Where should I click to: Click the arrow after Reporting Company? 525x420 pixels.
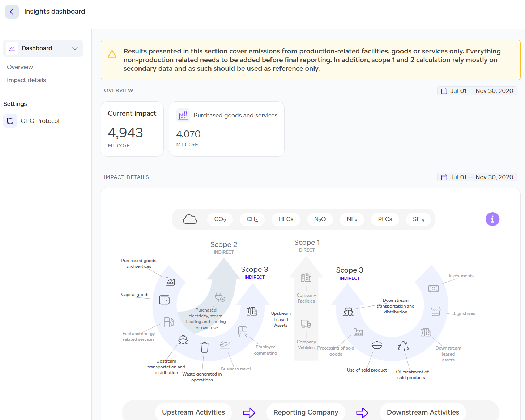pyautogui.click(x=362, y=412)
